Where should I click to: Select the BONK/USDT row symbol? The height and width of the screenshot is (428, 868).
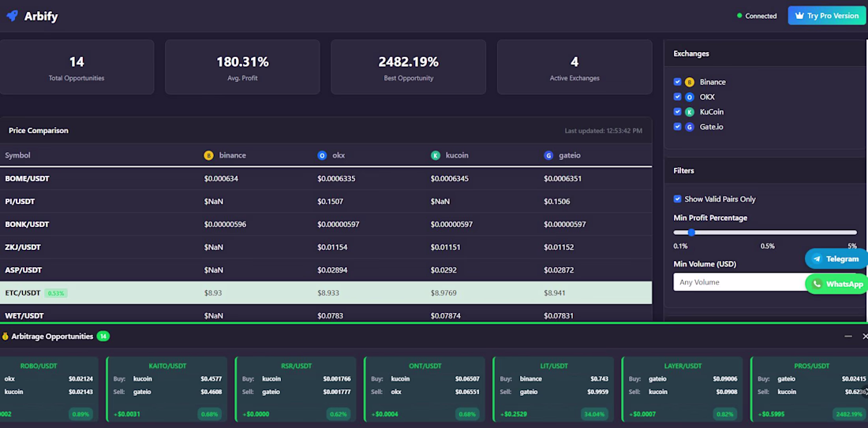(27, 225)
